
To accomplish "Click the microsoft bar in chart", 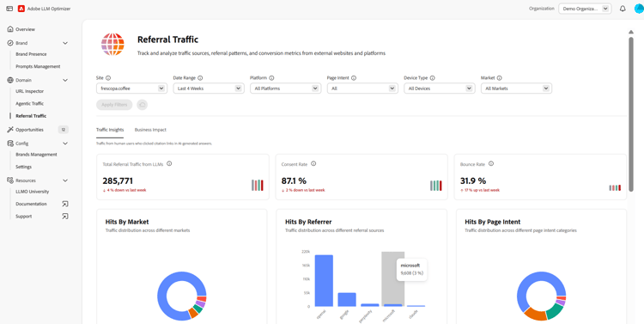I will point(392,305).
